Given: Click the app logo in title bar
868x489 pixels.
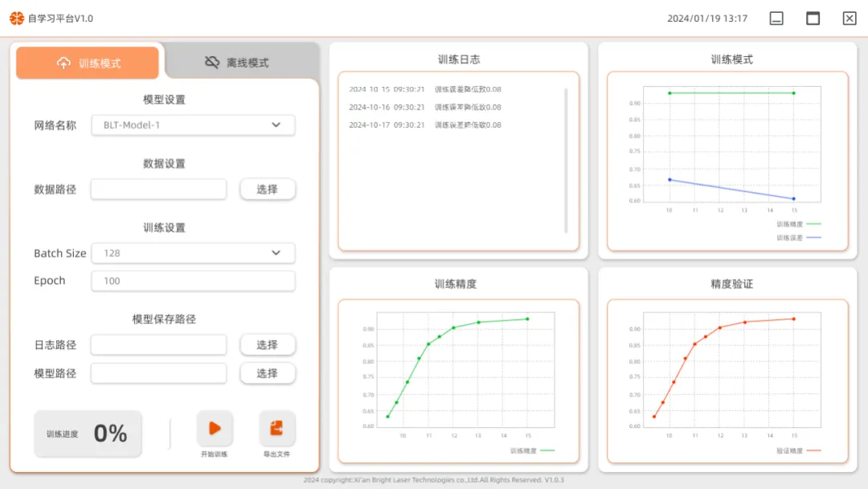Looking at the screenshot, I should pos(17,18).
